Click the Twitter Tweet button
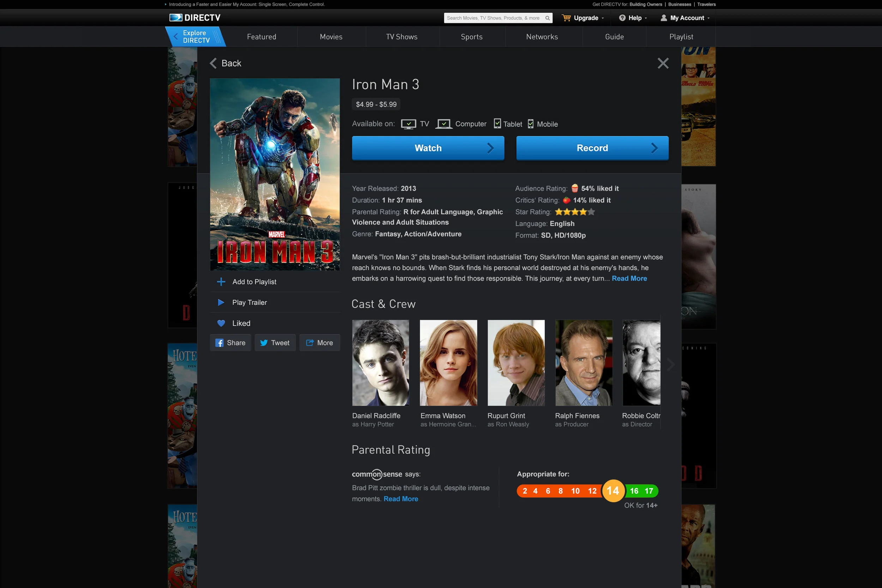The height and width of the screenshot is (588, 882). (x=275, y=343)
